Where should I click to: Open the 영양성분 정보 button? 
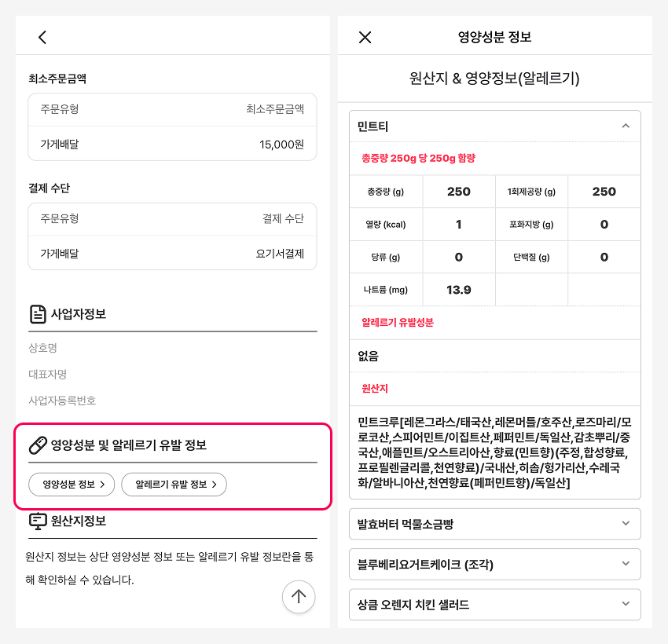(72, 485)
